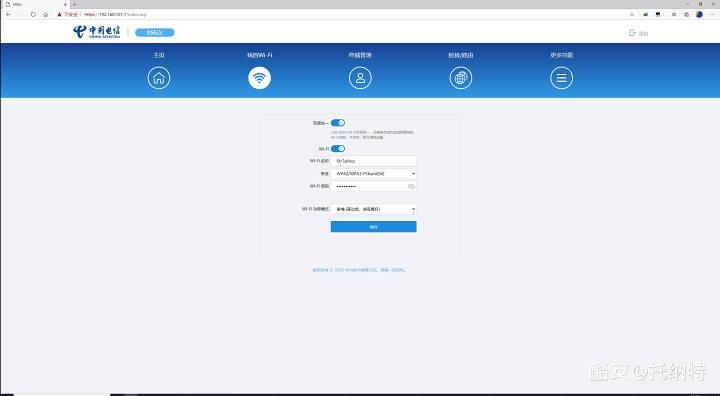Click the browser home icon
Screen dimensions: 720x396
[45, 14]
